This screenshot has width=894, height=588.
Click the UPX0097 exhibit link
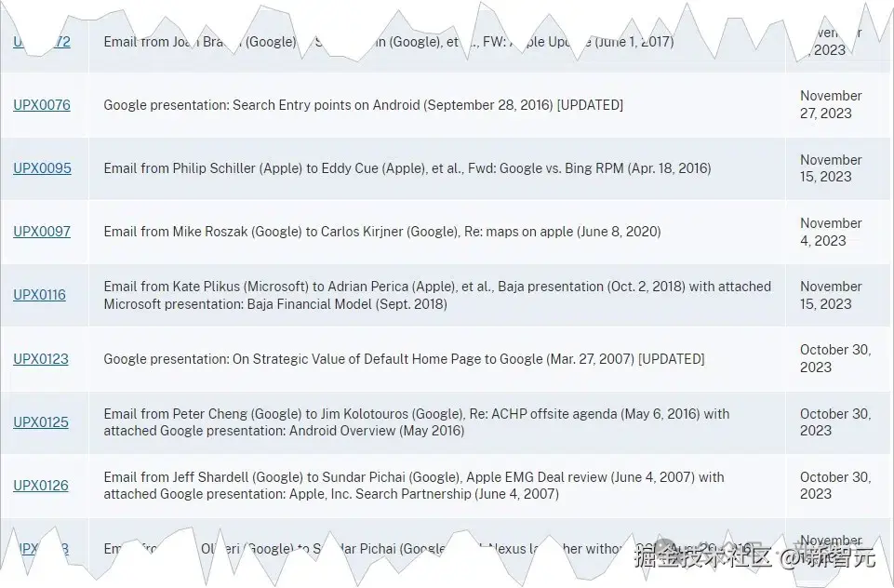[x=42, y=232]
